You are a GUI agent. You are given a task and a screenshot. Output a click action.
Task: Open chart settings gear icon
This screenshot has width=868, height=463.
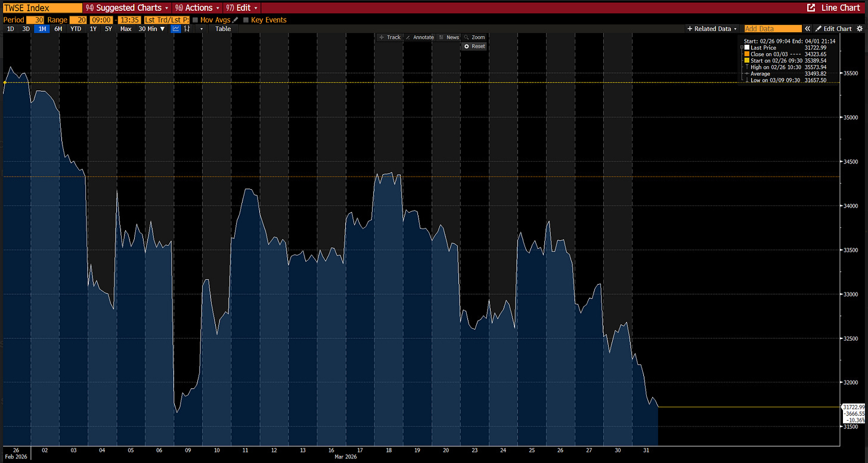point(859,29)
